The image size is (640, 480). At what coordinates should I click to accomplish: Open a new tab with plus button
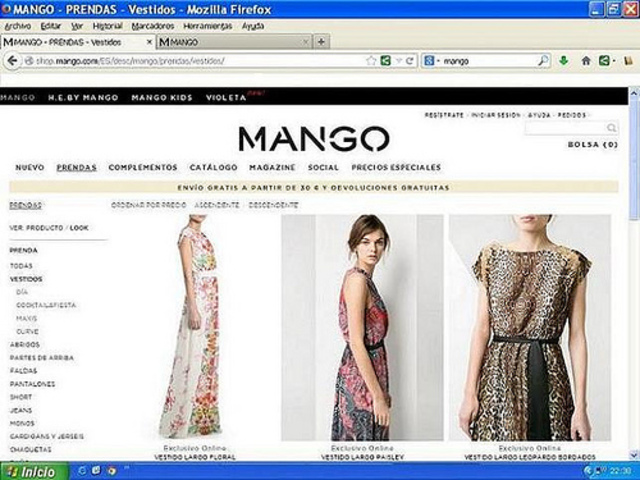[x=322, y=42]
